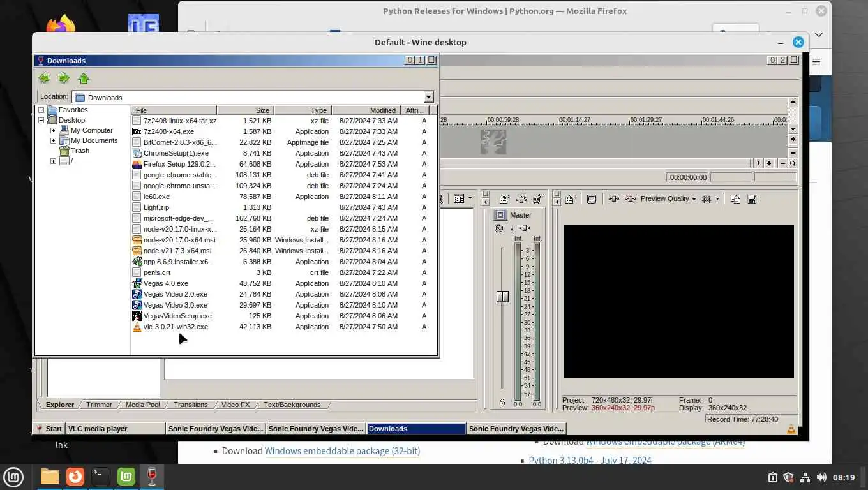Sort files by the Type column header
This screenshot has width=868, height=490.
pos(303,110)
